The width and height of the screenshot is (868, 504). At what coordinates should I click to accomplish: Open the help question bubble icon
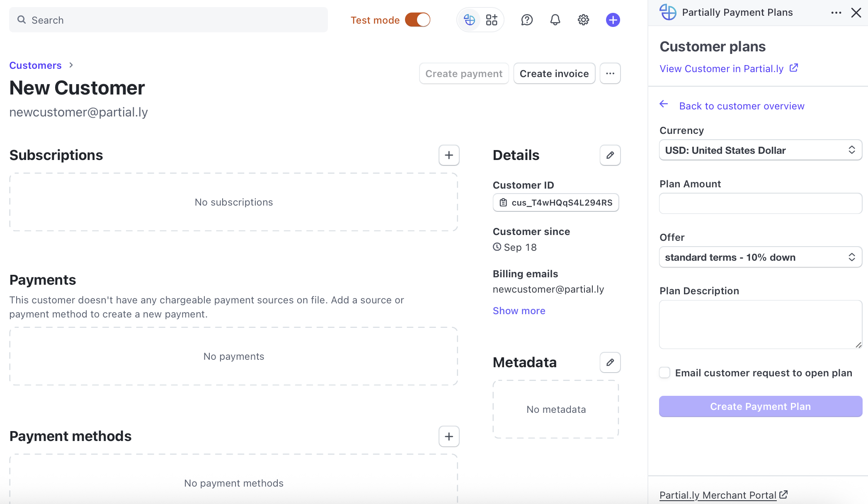coord(526,20)
